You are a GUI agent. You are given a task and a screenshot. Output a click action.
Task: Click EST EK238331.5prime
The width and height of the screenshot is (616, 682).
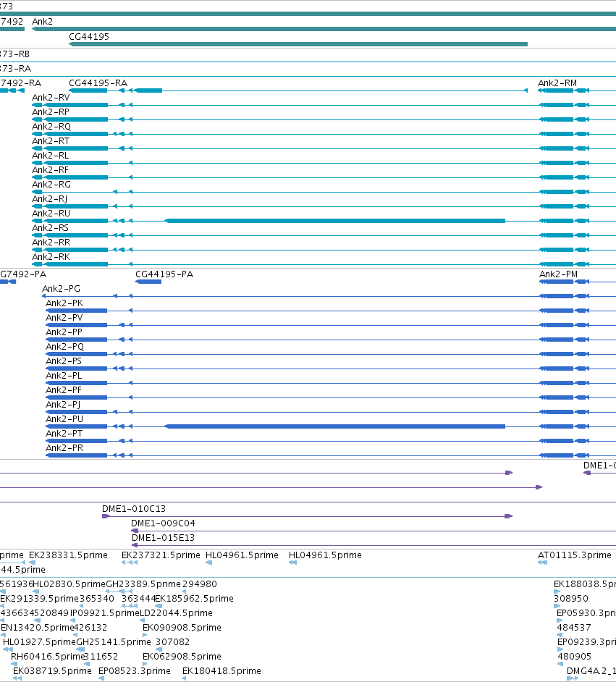(x=68, y=555)
